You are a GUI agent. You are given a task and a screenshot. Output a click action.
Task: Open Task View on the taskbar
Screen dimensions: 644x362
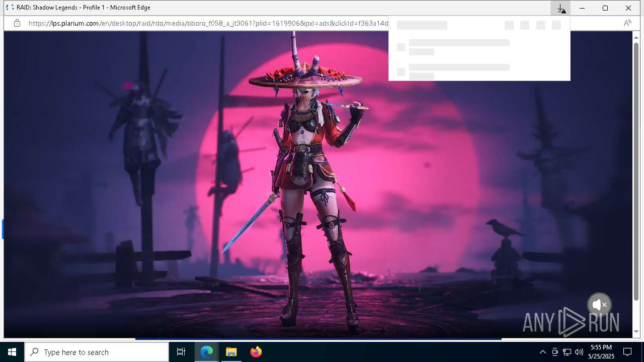pos(181,352)
